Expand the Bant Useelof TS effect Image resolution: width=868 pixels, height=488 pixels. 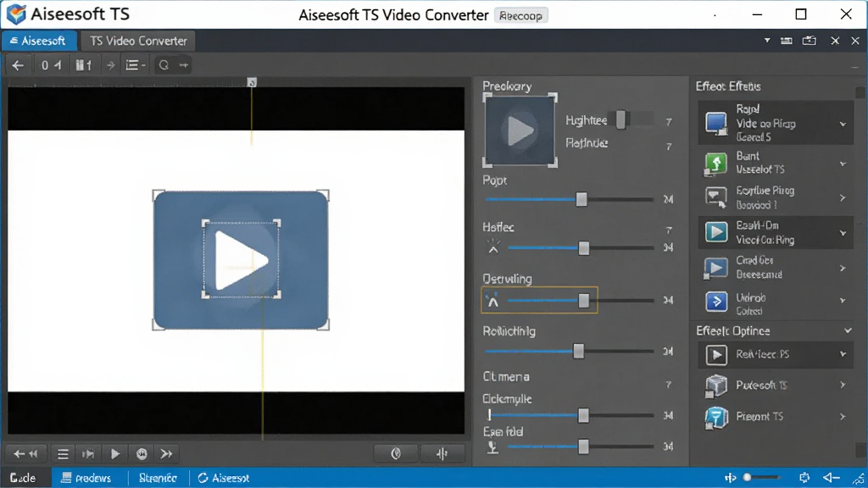click(x=843, y=164)
